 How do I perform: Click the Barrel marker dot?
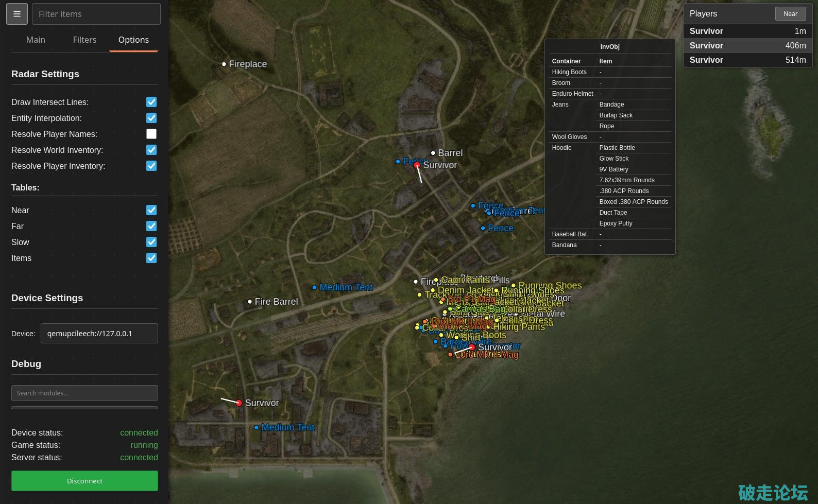click(x=433, y=153)
